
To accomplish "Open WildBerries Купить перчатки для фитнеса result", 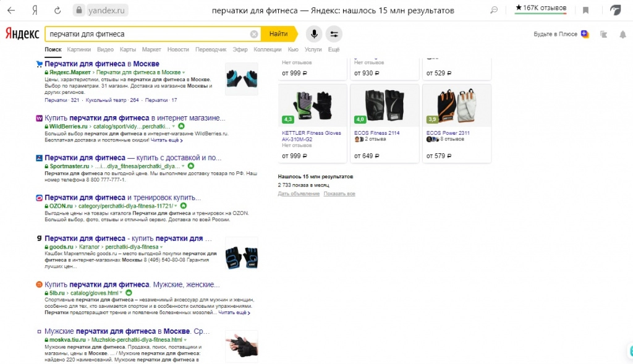I will [x=135, y=118].
